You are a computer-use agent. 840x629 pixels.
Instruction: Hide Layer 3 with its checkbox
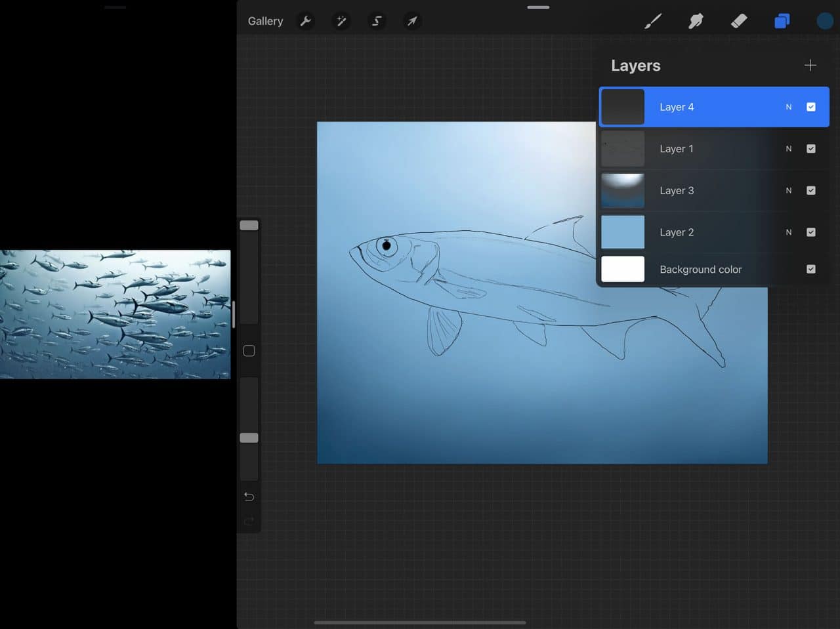(x=811, y=190)
